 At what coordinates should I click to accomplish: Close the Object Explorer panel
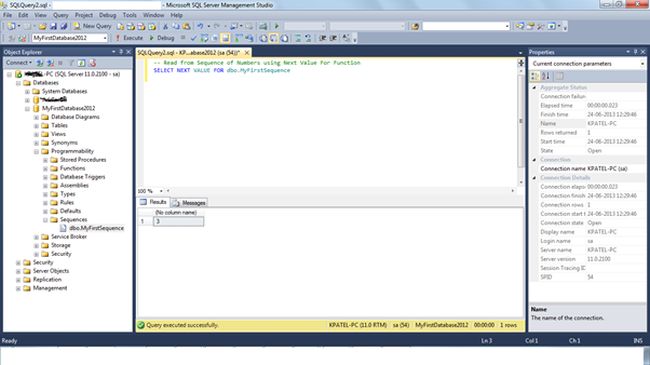[129, 52]
